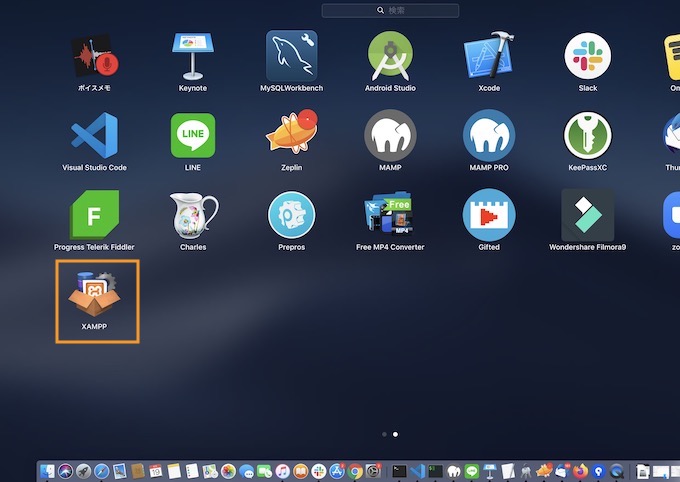680x482 pixels.
Task: Open KeePassXC password manager
Action: pos(588,135)
